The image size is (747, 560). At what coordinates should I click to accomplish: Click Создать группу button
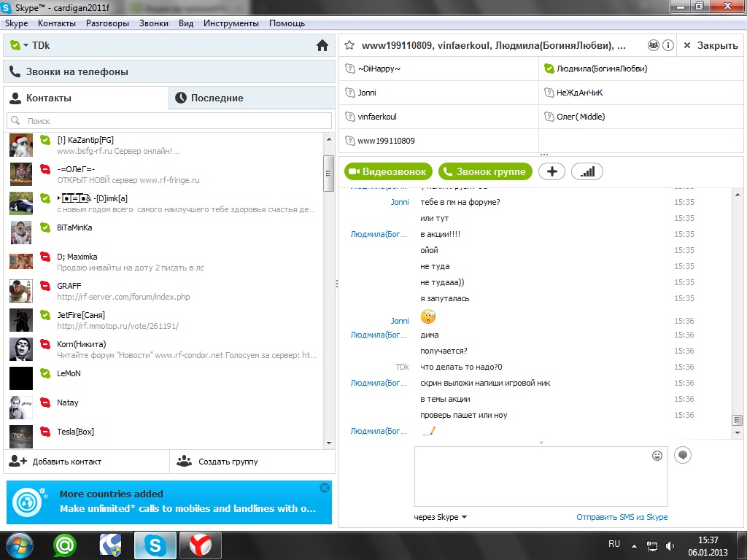(252, 462)
